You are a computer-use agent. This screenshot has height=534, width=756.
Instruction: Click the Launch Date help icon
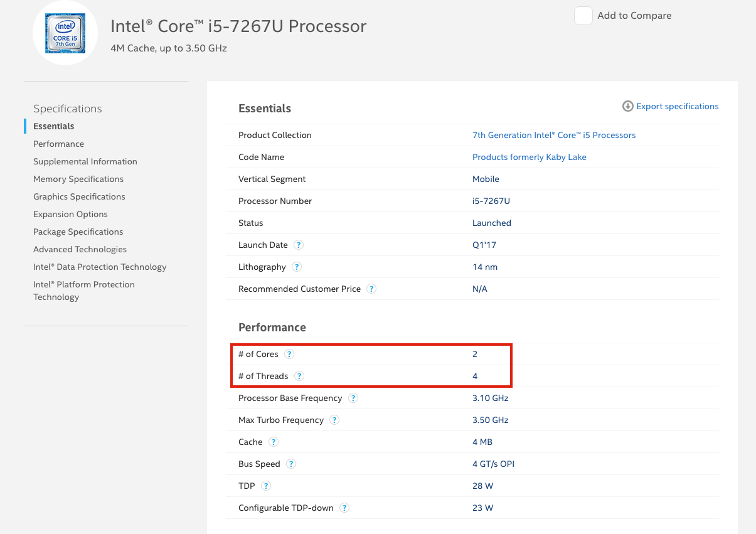299,245
